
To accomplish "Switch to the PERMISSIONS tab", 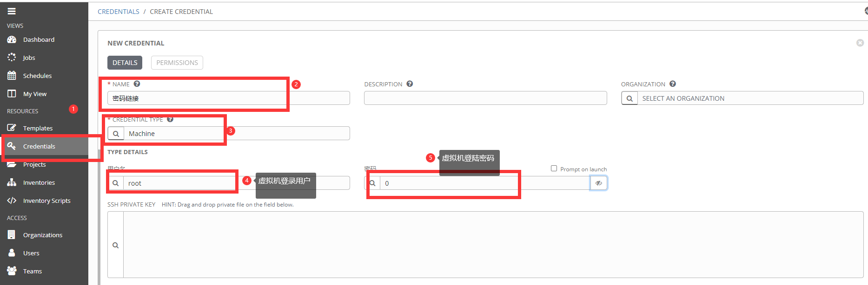I will coord(177,63).
